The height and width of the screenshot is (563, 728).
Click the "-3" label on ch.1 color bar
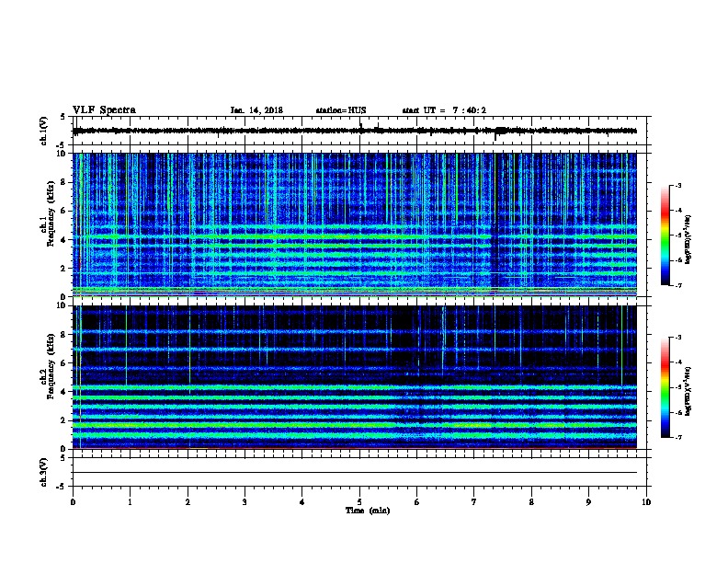[678, 185]
